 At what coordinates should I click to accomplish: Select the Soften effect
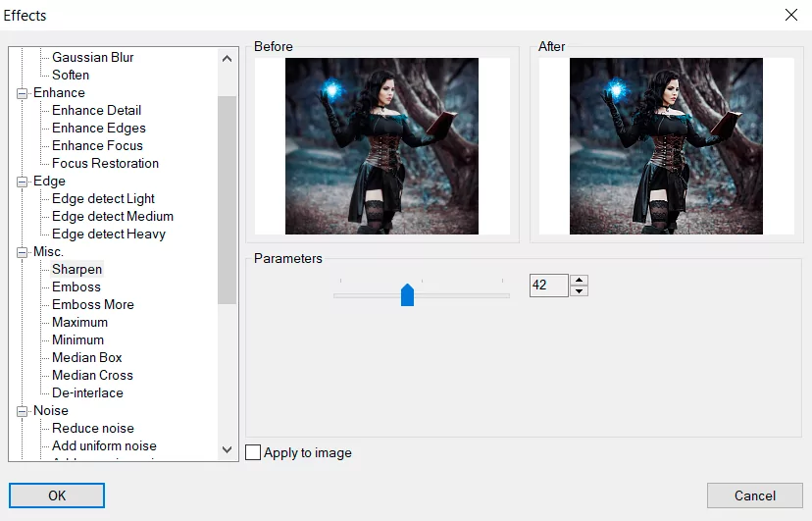(x=71, y=76)
